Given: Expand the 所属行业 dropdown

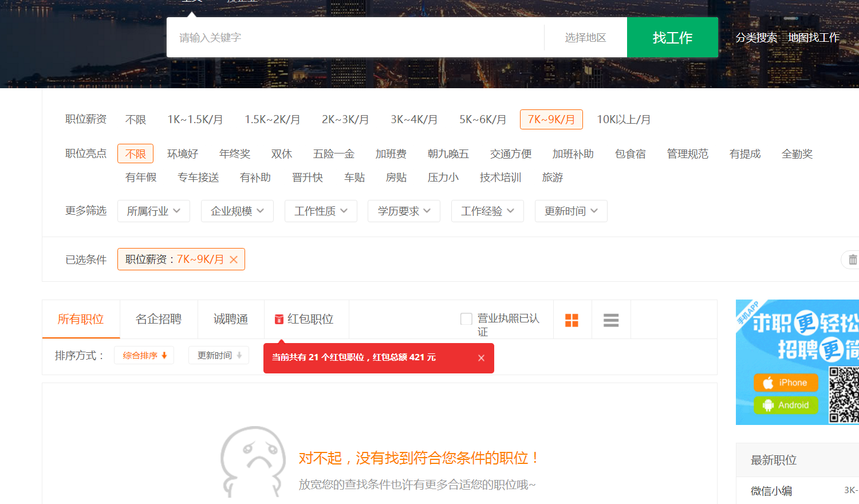Looking at the screenshot, I should 153,211.
